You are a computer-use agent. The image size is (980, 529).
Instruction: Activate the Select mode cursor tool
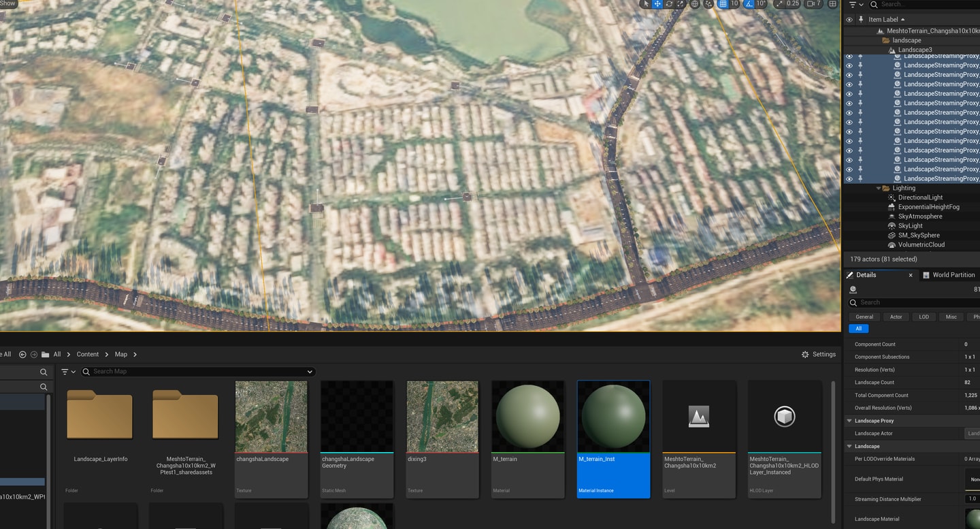click(x=646, y=3)
